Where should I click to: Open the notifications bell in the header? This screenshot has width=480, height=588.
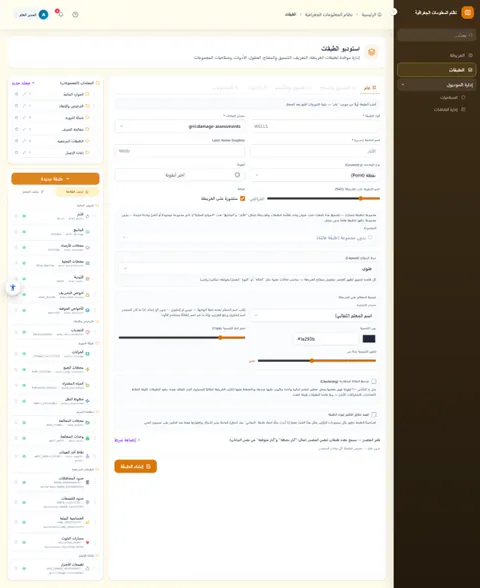pyautogui.click(x=60, y=15)
